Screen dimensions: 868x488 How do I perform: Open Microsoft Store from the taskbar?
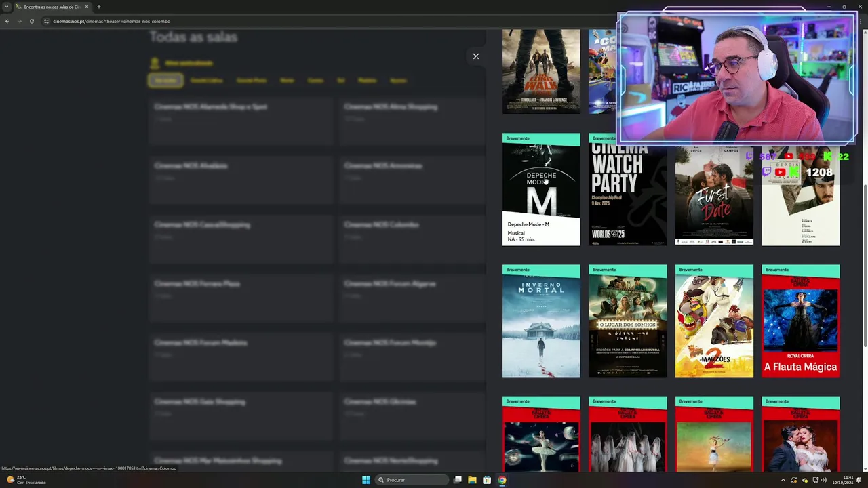coord(487,480)
